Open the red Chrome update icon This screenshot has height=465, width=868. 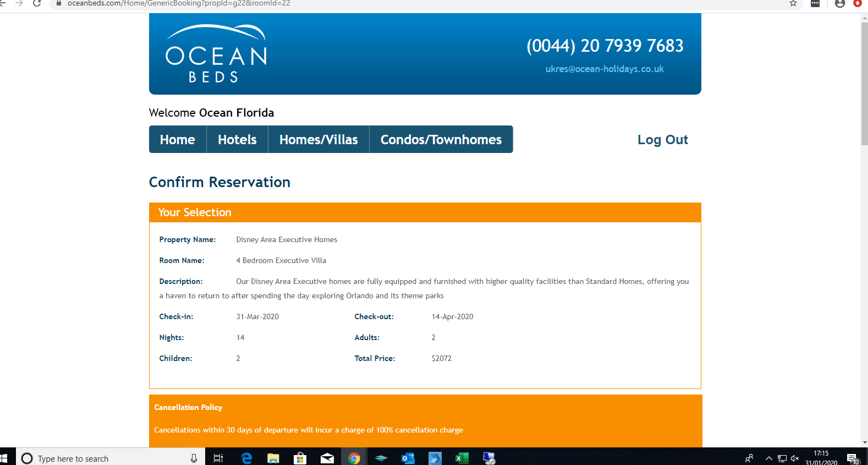click(858, 3)
